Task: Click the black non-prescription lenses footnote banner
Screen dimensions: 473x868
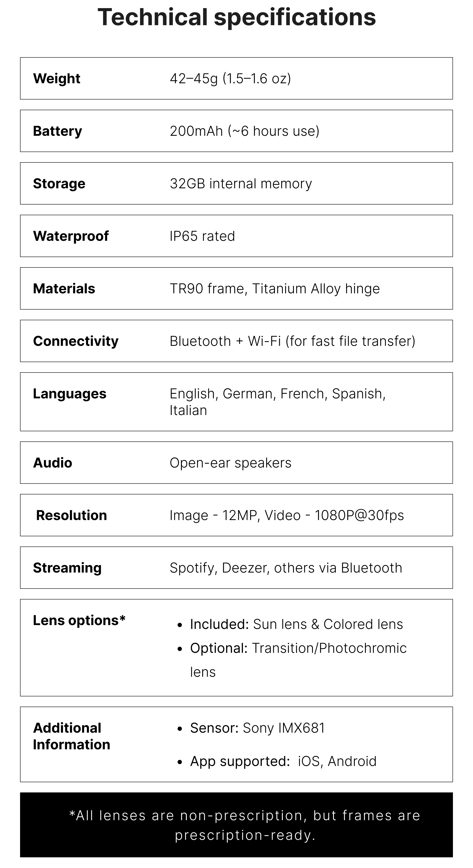Action: pos(236,825)
